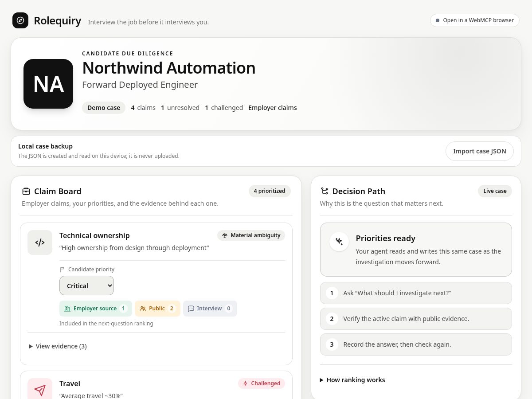Click the lightning icon in Challenged badge
532x399 pixels.
[x=246, y=383]
